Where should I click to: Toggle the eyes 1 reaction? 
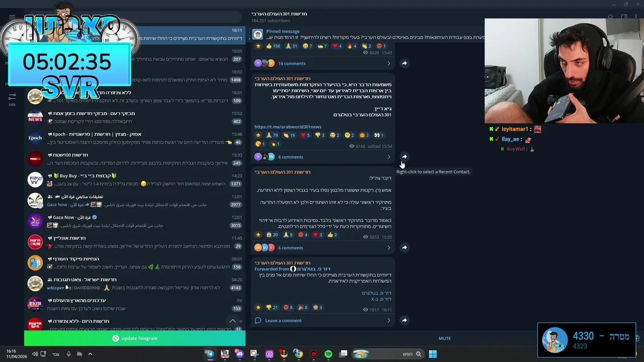point(379,135)
